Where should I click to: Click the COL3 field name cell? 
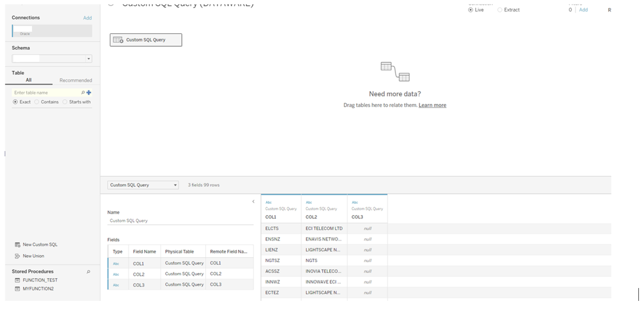click(x=145, y=285)
